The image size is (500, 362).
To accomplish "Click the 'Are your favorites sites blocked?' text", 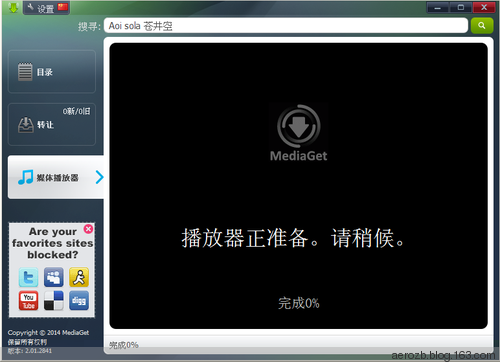I will (52, 243).
